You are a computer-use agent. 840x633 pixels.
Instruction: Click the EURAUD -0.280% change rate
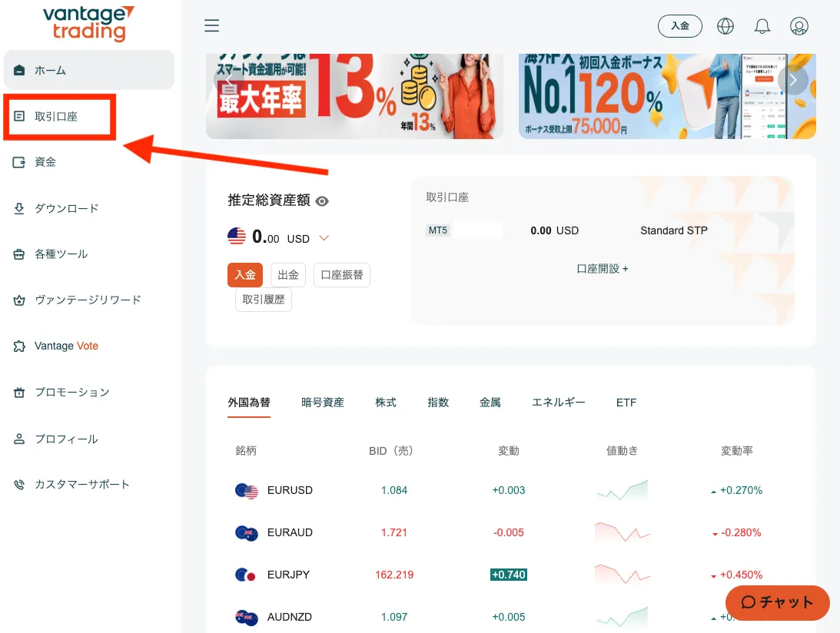click(x=736, y=532)
